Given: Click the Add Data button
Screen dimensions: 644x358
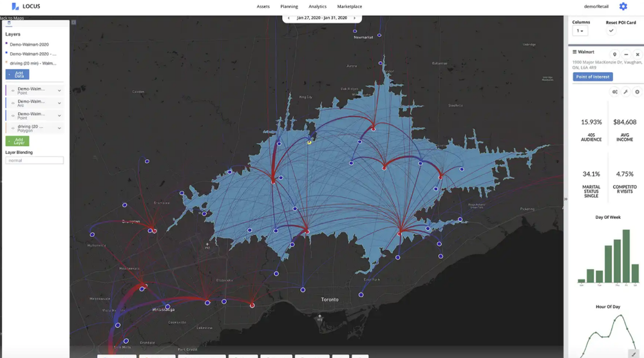Looking at the screenshot, I should click(17, 74).
